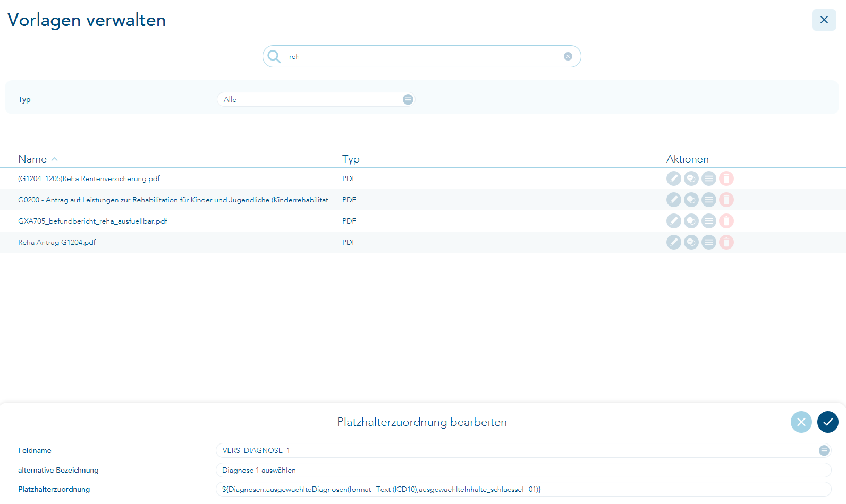Click into the alternative Bezeichnung field
This screenshot has width=846, height=504.
pyautogui.click(x=523, y=470)
